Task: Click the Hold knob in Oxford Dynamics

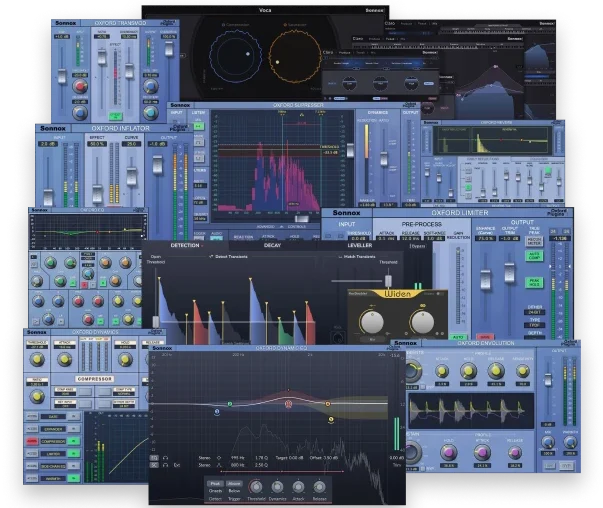Action: 125,359
